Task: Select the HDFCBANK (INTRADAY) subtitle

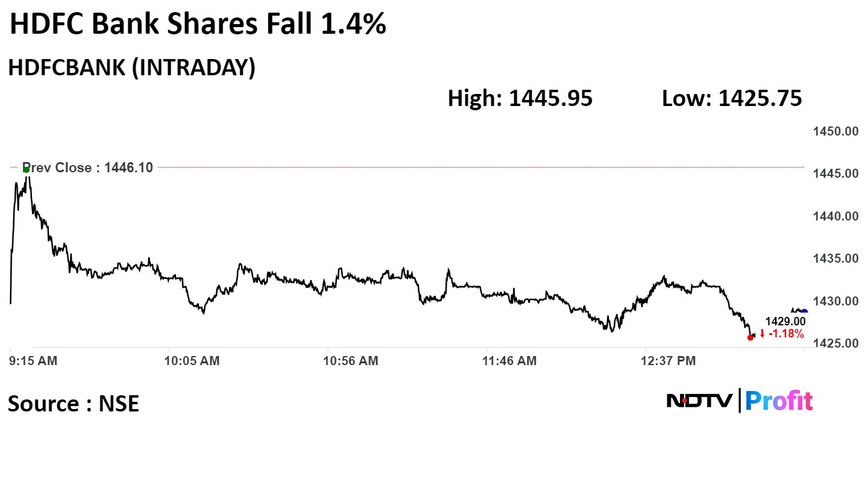Action: [x=132, y=68]
